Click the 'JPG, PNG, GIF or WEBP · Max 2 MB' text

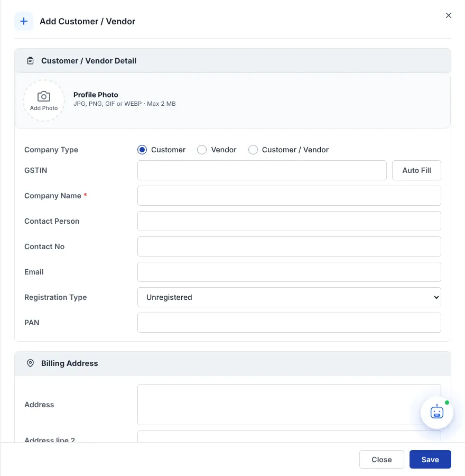point(124,104)
